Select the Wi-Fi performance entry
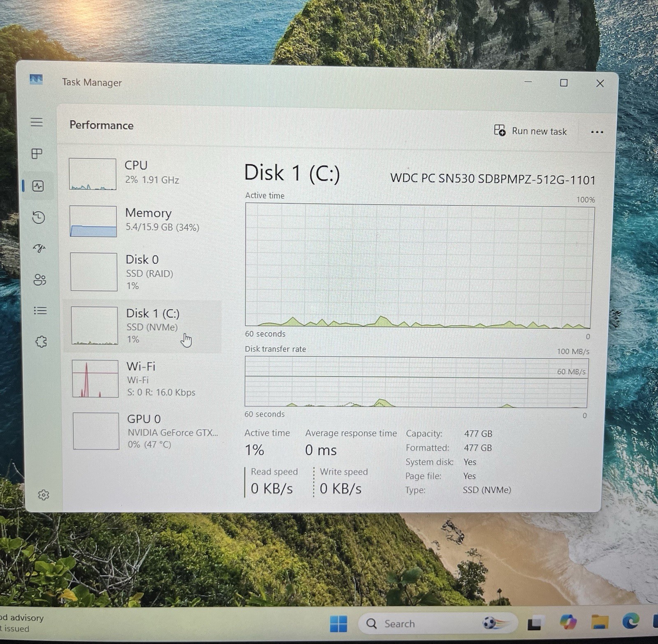658x644 pixels. pos(145,379)
